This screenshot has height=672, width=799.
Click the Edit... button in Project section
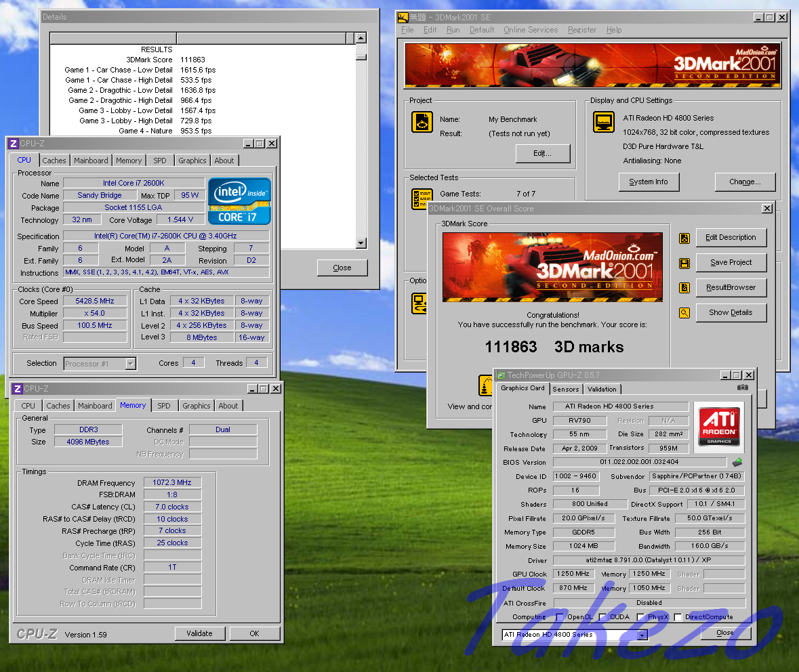[543, 153]
